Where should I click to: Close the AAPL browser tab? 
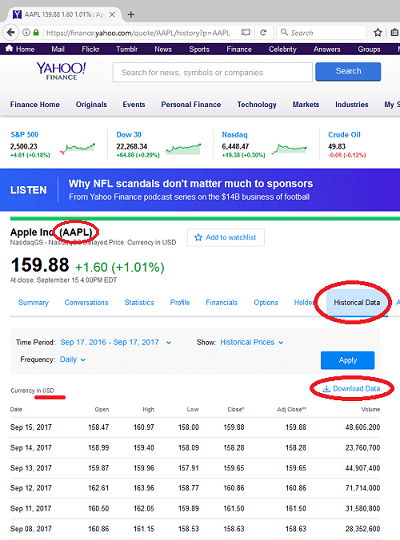112,14
